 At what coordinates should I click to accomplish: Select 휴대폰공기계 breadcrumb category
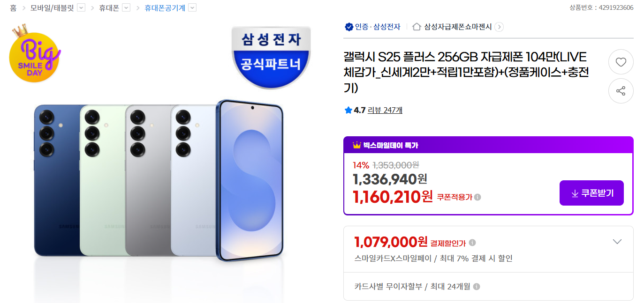[x=165, y=7]
